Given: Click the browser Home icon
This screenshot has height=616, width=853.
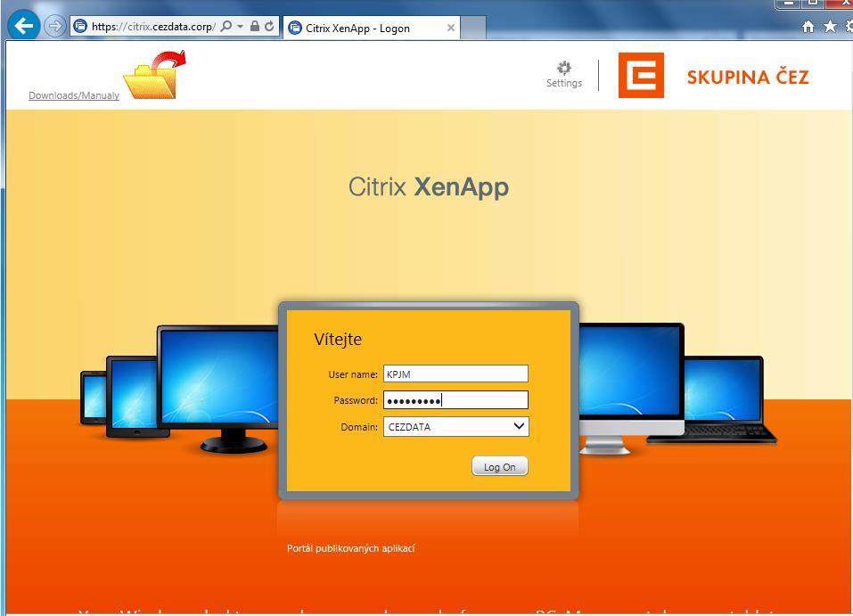Looking at the screenshot, I should [x=808, y=26].
